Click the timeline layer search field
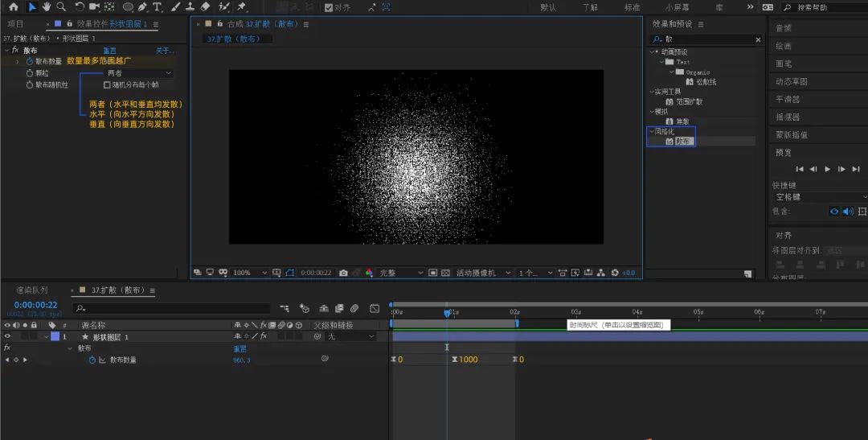868x440 pixels. pyautogui.click(x=172, y=308)
